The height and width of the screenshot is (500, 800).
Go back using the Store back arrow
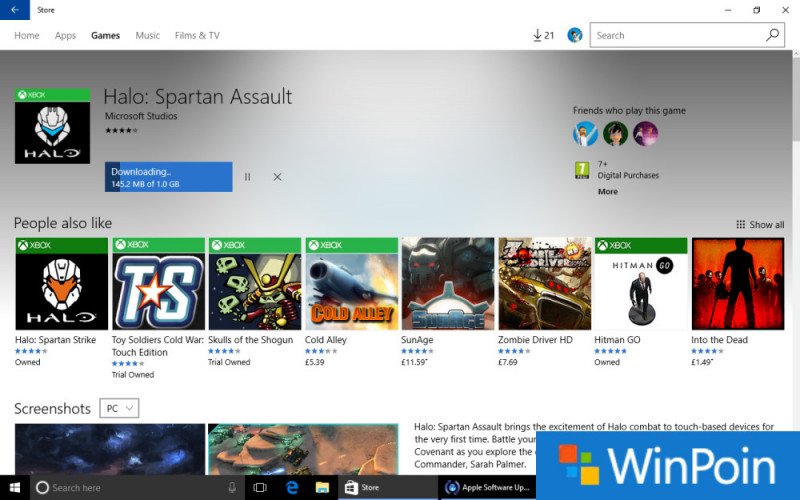(15, 10)
